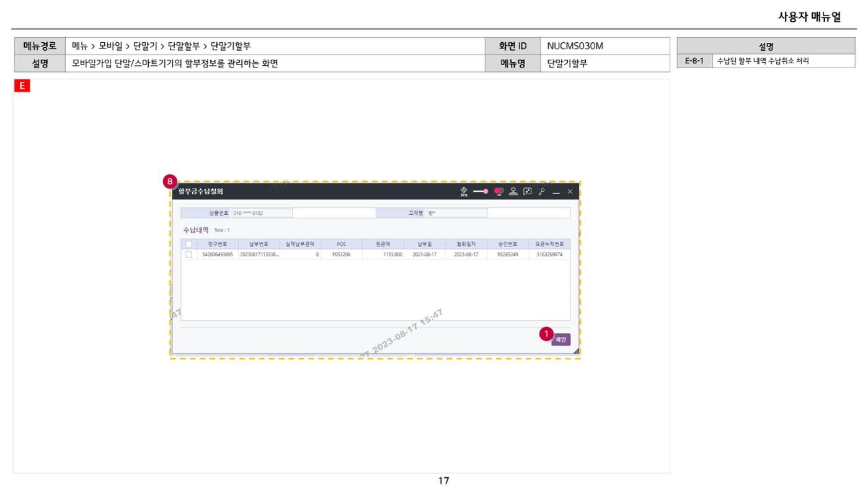
Task: Adjust the pink slider in the dialog title bar
Action: [481, 192]
